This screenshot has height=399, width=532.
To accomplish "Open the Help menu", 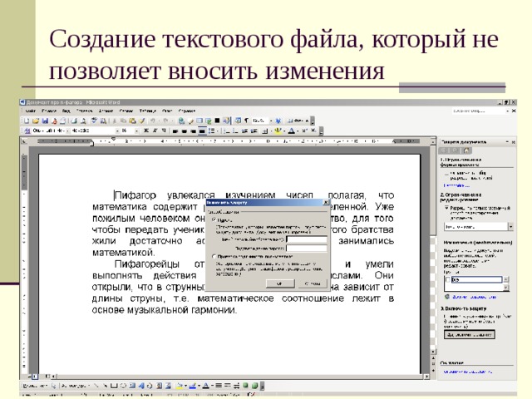I will pyautogui.click(x=187, y=111).
